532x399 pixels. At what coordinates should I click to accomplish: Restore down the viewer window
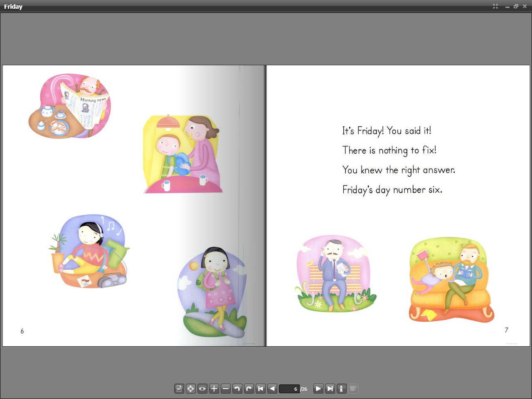[x=516, y=6]
